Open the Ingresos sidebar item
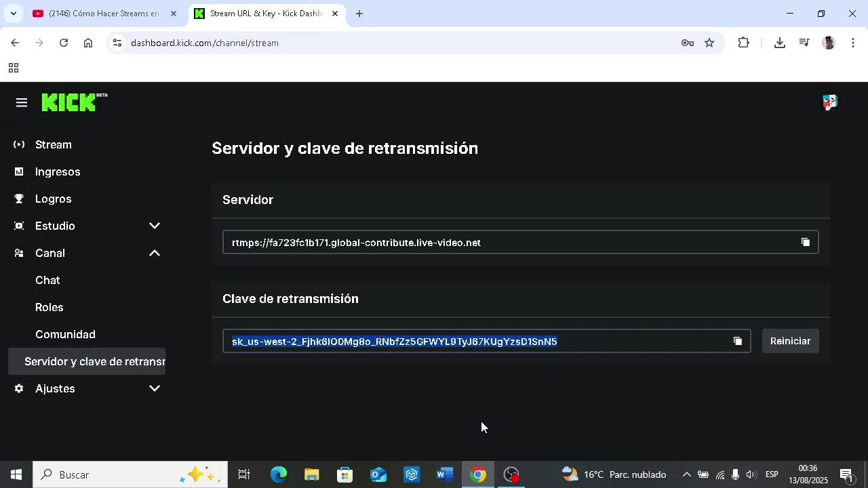This screenshot has height=488, width=868. [x=87, y=171]
